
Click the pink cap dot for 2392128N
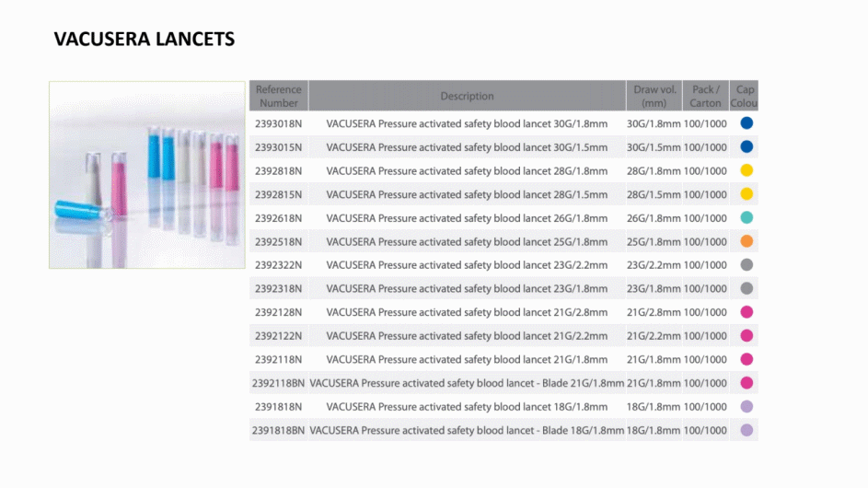coord(746,312)
